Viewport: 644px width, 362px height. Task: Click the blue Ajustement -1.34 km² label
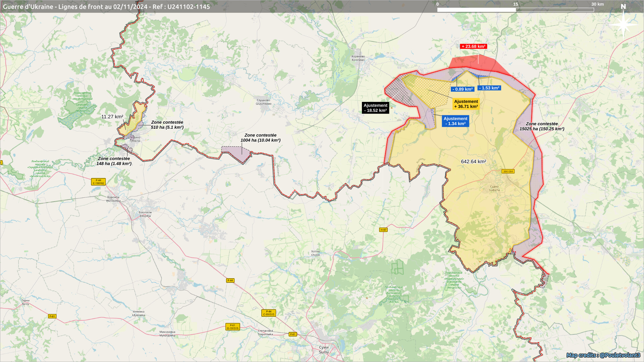(x=455, y=121)
